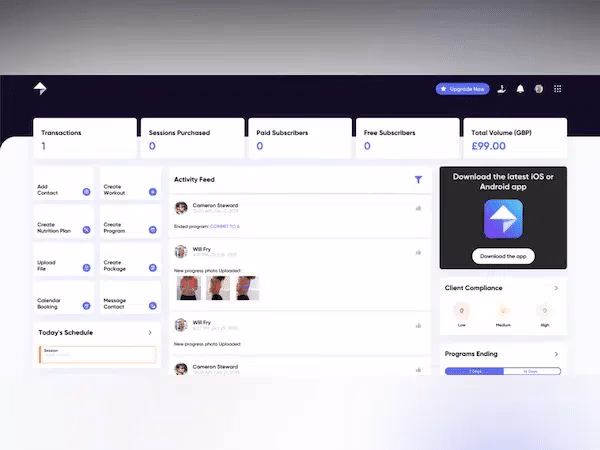Open the Transactions stat card
Screen dimensions: 600x450
pyautogui.click(x=84, y=139)
